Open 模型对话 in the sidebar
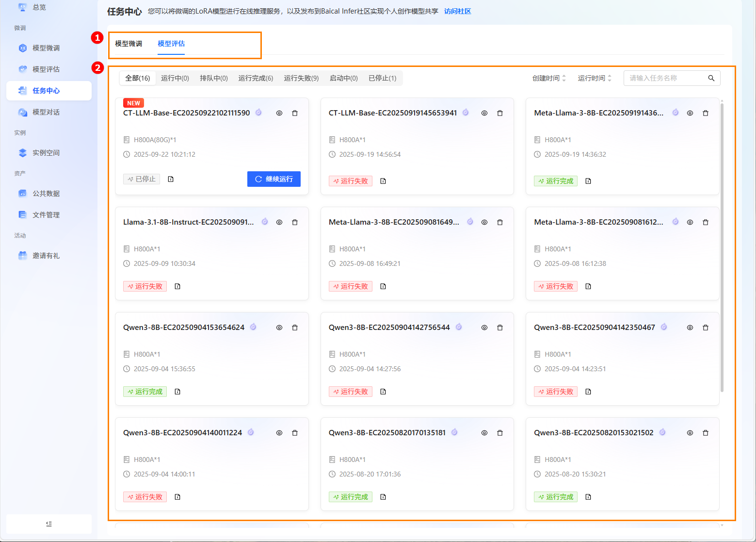Screen dimensions: 756x542 coord(46,112)
